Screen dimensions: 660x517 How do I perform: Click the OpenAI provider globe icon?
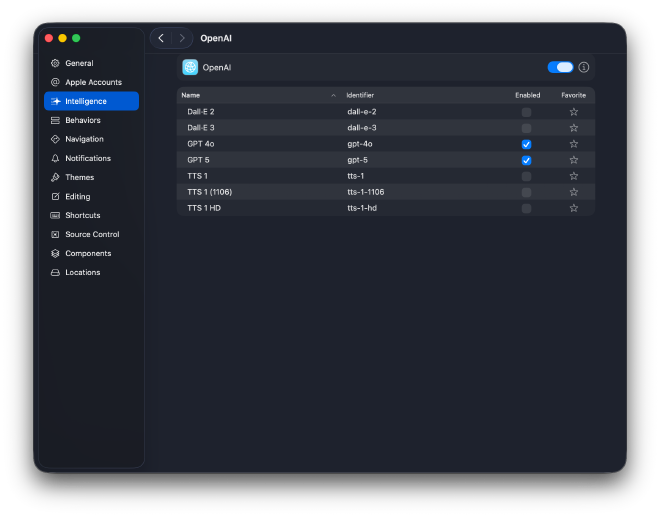tap(190, 67)
